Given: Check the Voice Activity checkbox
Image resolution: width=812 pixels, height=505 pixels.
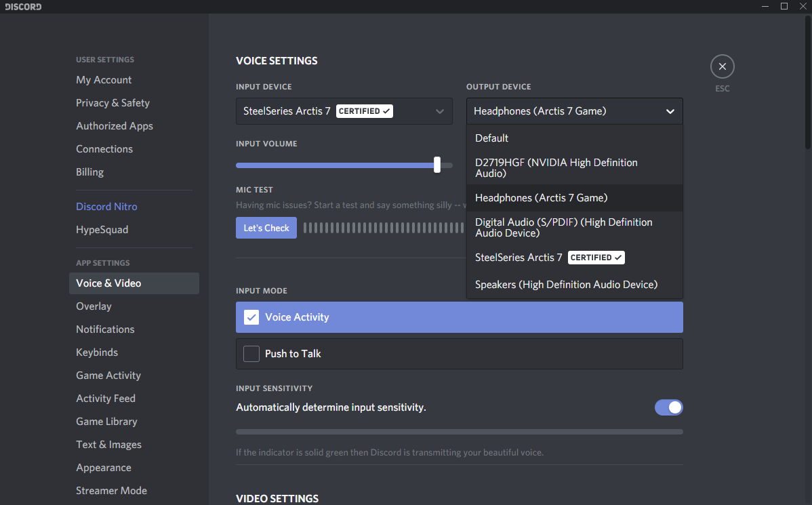Looking at the screenshot, I should tap(251, 317).
